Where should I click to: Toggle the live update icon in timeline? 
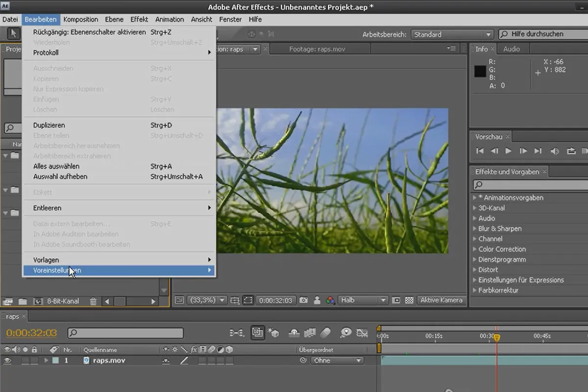(x=258, y=333)
